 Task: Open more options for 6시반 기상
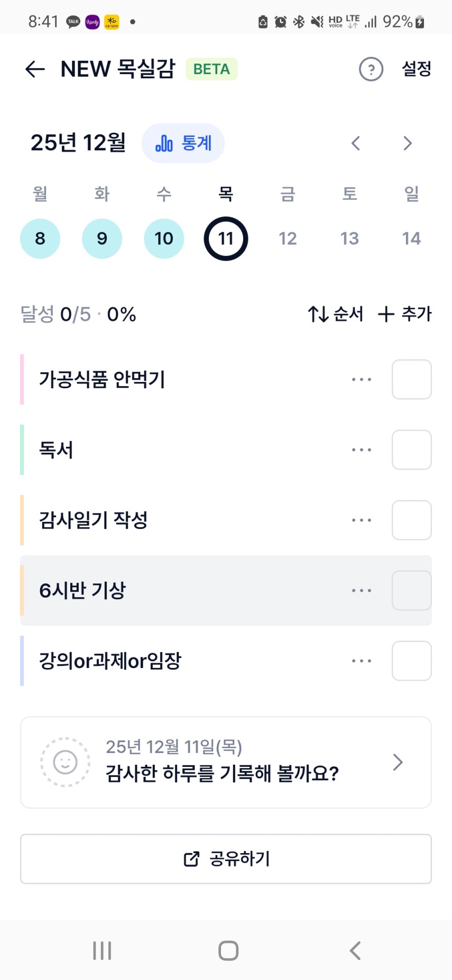(x=362, y=591)
